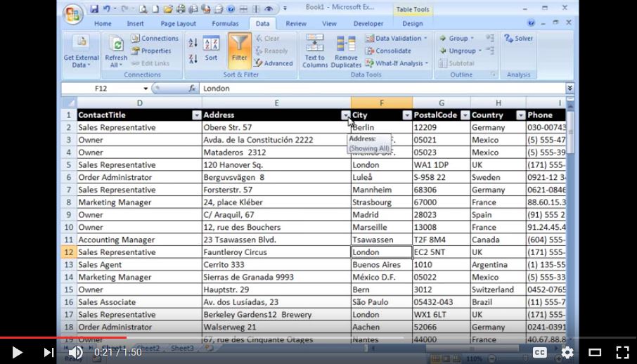Open the PostalCode filter dropdown
The image size is (637, 364).
click(x=465, y=115)
